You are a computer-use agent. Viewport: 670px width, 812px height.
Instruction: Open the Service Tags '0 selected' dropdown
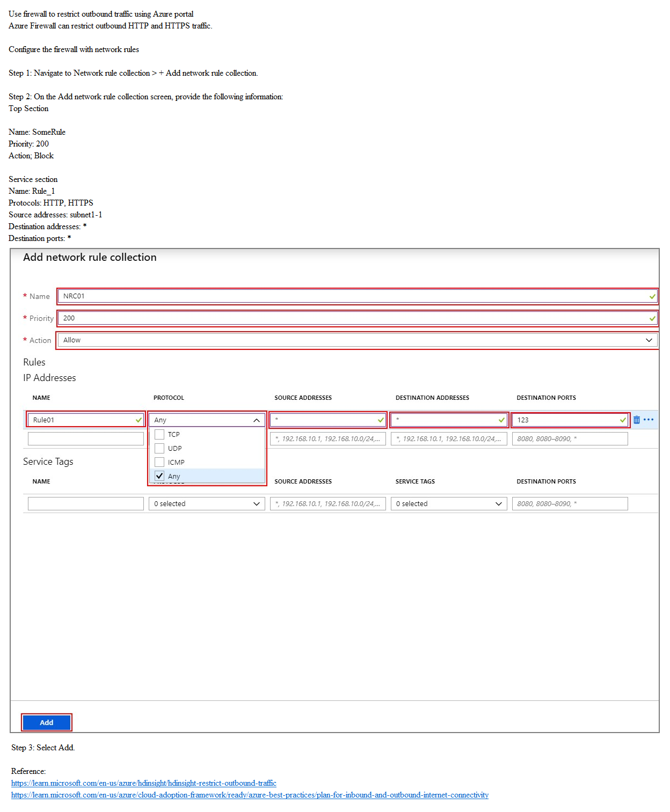pyautogui.click(x=449, y=504)
